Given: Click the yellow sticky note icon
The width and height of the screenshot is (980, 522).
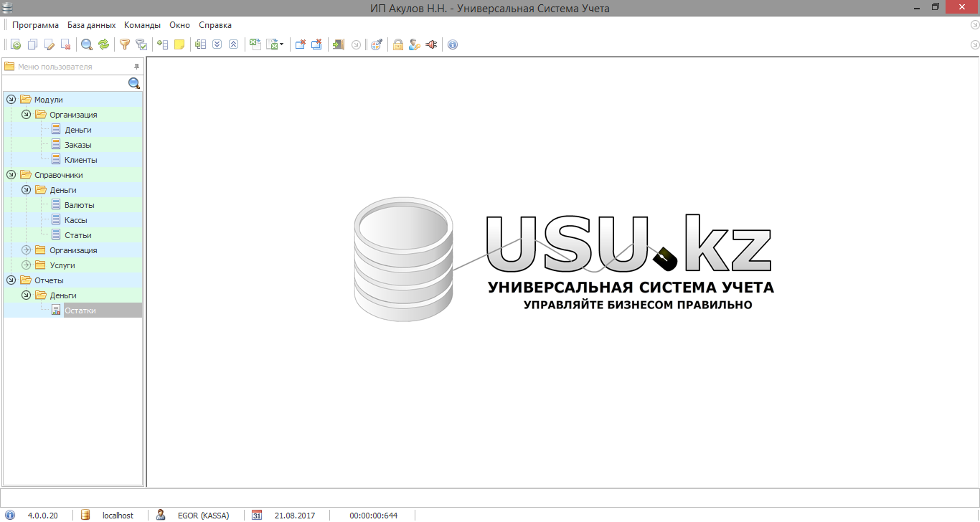Looking at the screenshot, I should coord(179,44).
